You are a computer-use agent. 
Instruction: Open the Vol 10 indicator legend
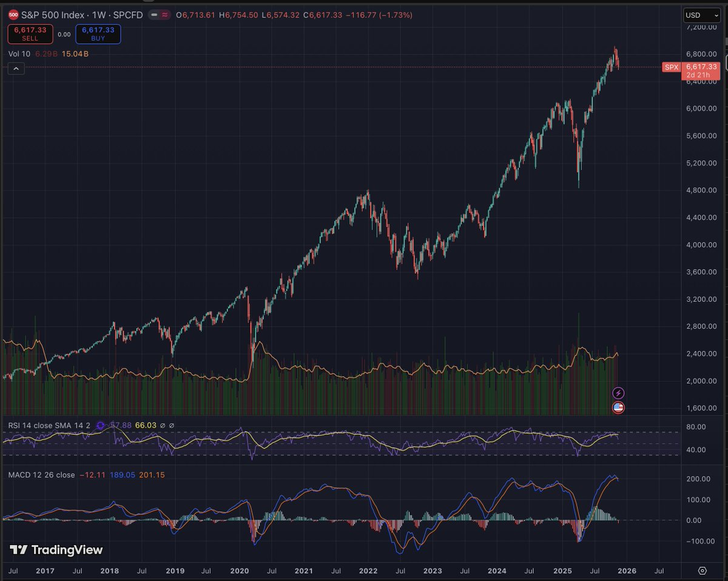point(21,53)
